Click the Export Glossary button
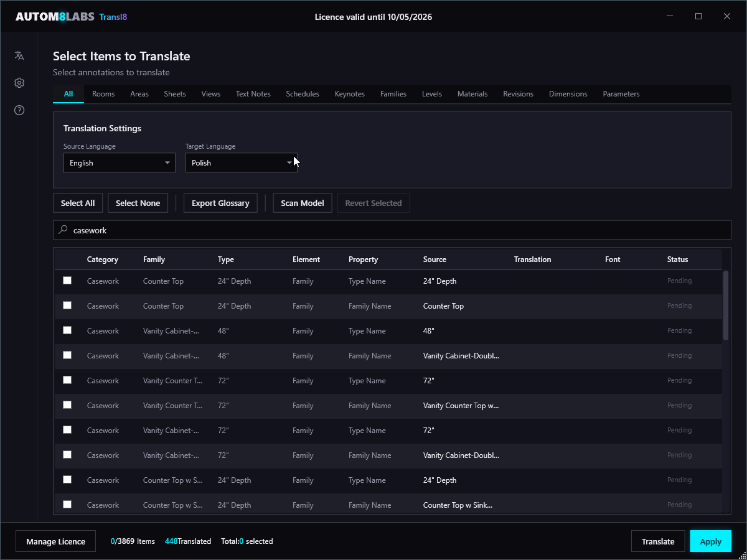 220,203
